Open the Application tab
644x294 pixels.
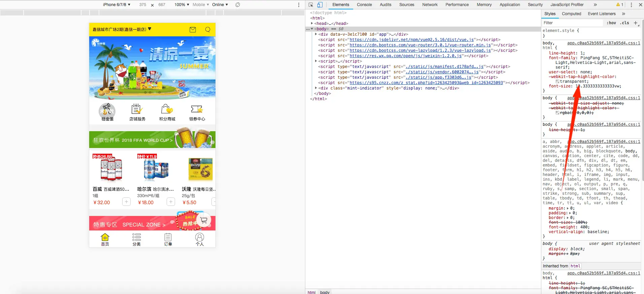[510, 5]
